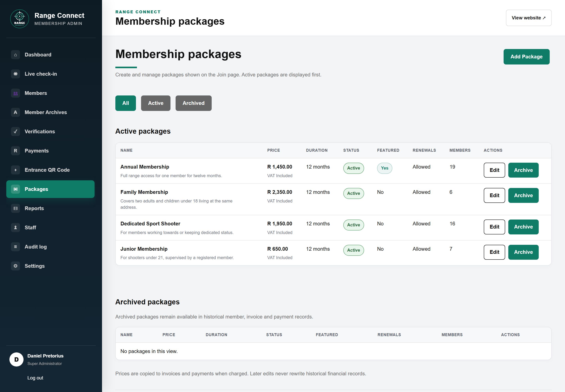Click the Daniel Pretorius 'D' avatar
The image size is (565, 392).
tap(16, 360)
